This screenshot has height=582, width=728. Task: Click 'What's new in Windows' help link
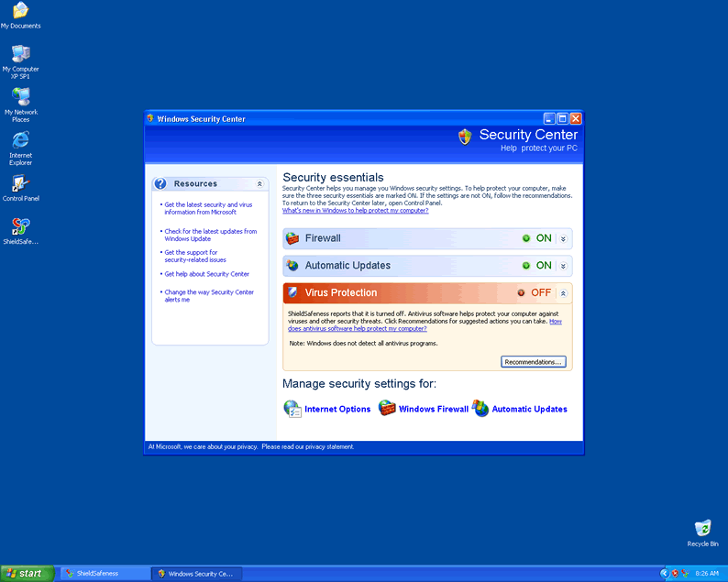coord(355,210)
